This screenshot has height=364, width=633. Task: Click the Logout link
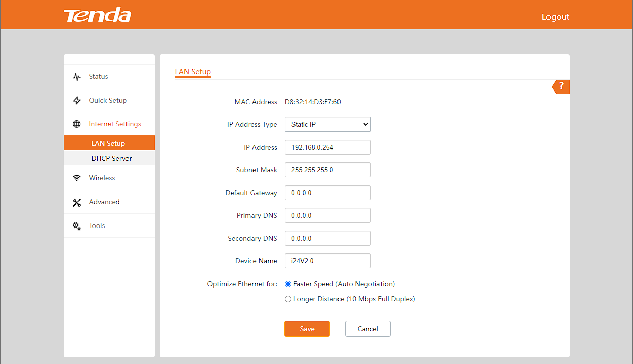pyautogui.click(x=556, y=17)
